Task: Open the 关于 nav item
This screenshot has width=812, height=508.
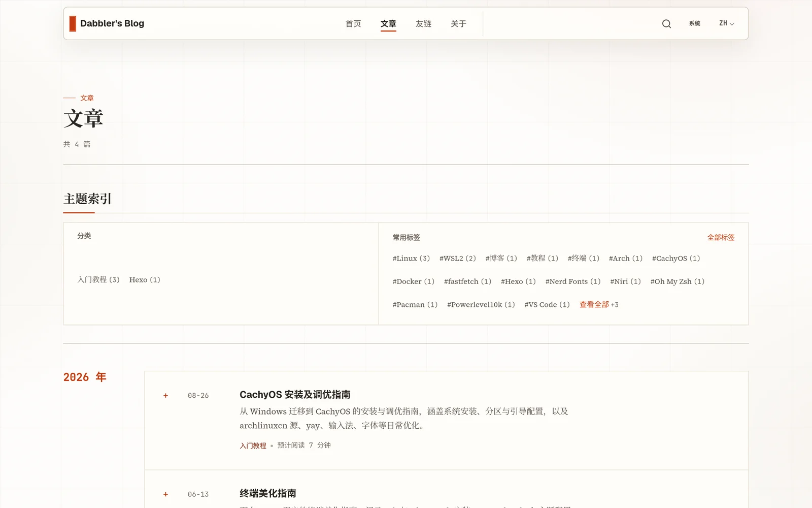Action: [458, 23]
